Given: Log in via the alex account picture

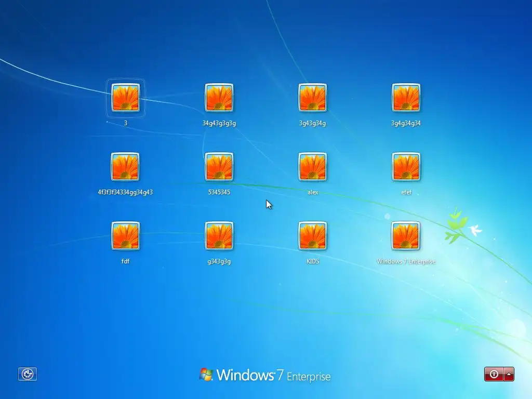Looking at the screenshot, I should coord(312,167).
